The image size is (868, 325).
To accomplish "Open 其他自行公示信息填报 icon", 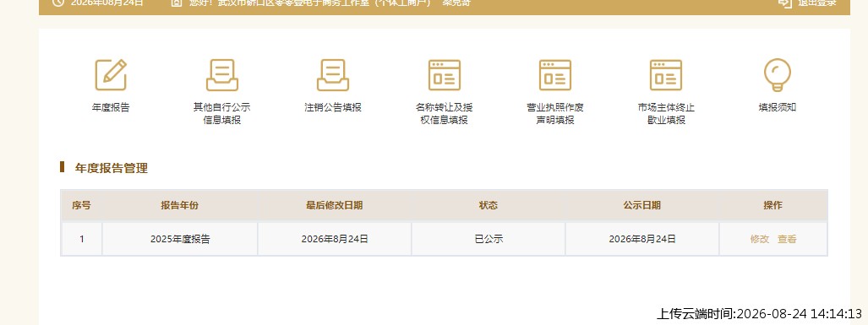I will (222, 75).
